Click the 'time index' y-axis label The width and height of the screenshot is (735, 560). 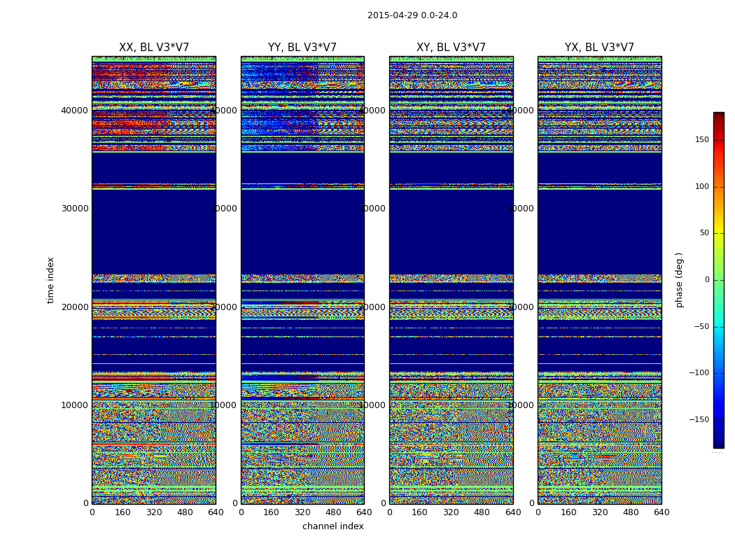click(50, 280)
